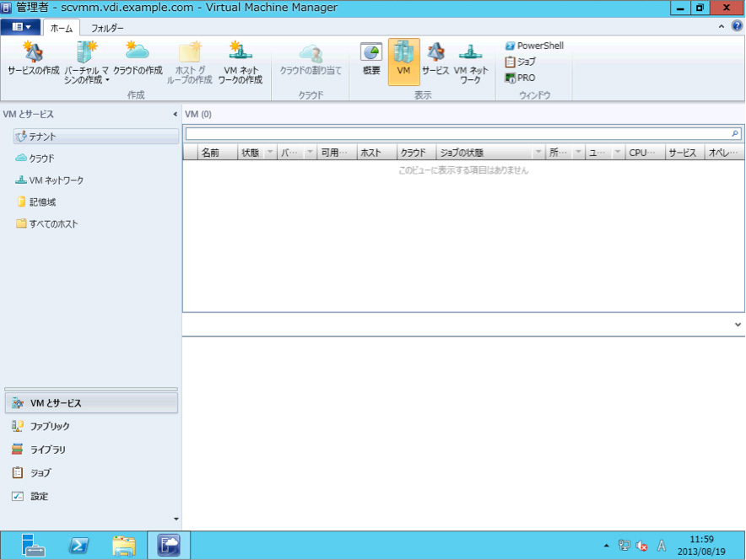Sort by the Host (ホスト) column header
746x560 pixels.
pos(377,153)
